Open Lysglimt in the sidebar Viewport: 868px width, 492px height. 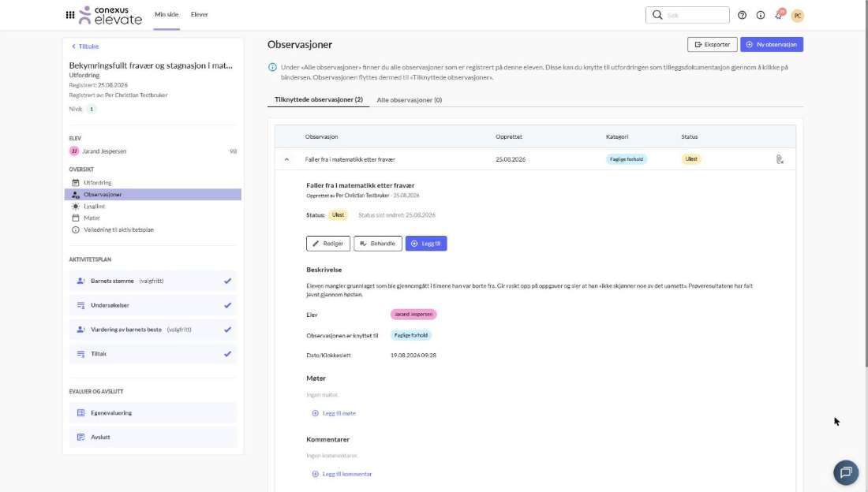[x=153, y=207]
